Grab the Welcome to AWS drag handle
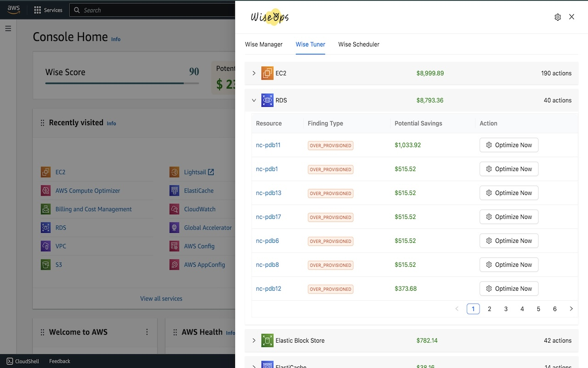 click(x=42, y=332)
